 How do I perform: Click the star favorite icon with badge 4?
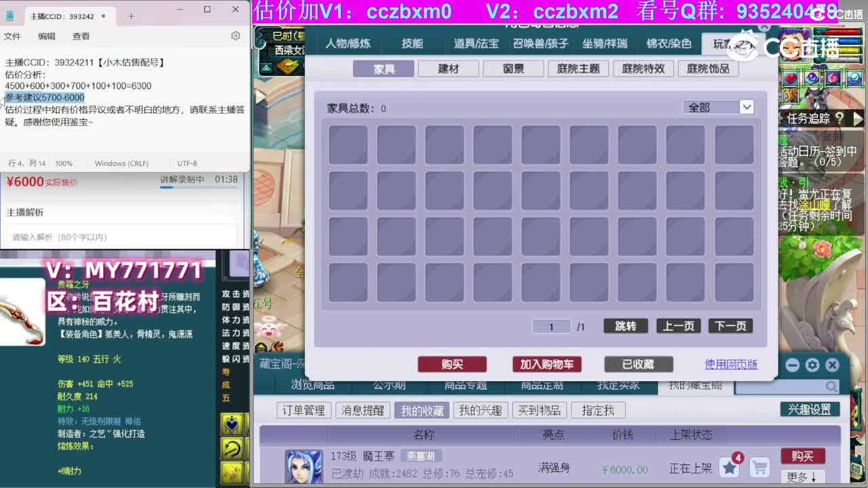[x=730, y=467]
